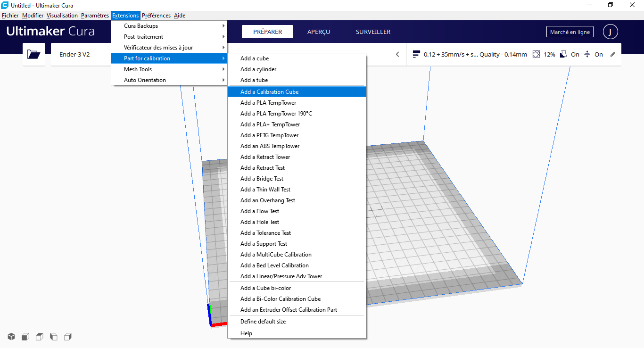Select Add a Thin Wall Test
Screen dimensions: 644x348
tap(297, 190)
